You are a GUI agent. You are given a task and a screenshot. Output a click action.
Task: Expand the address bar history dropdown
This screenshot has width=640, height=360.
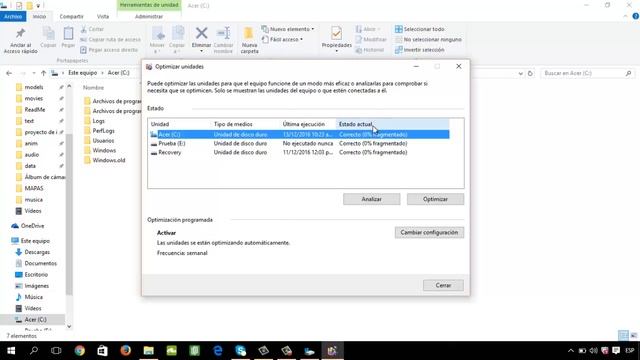(x=520, y=73)
